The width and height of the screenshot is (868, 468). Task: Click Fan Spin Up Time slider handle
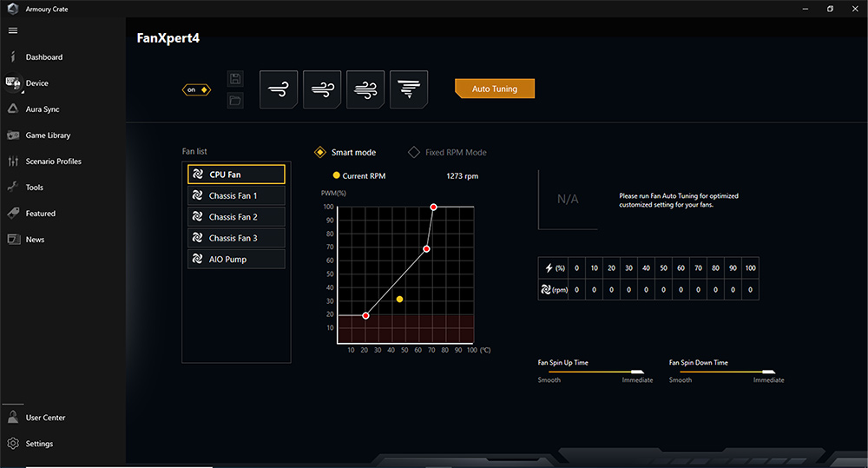[x=637, y=372]
